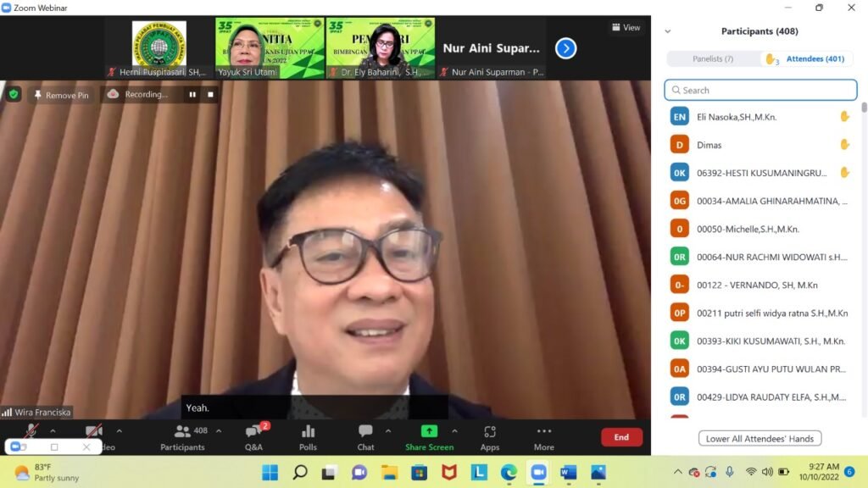
Task: Open Microsoft Word from the taskbar
Action: point(569,473)
